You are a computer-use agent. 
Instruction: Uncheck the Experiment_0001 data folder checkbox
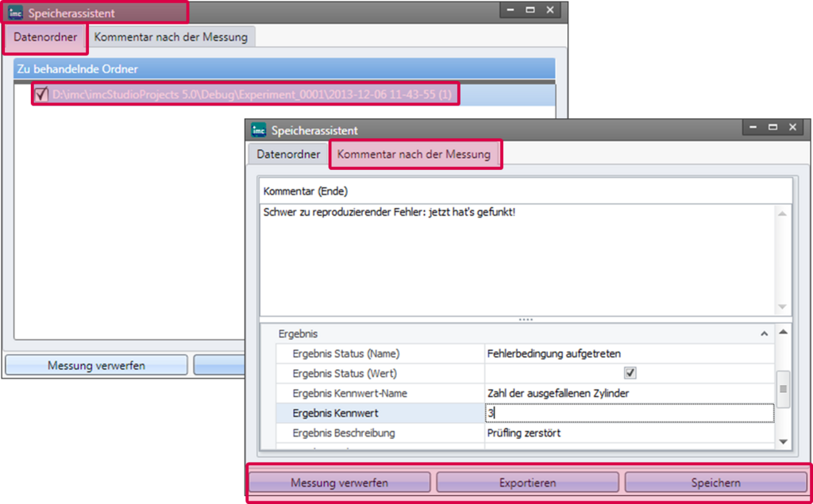point(42,94)
